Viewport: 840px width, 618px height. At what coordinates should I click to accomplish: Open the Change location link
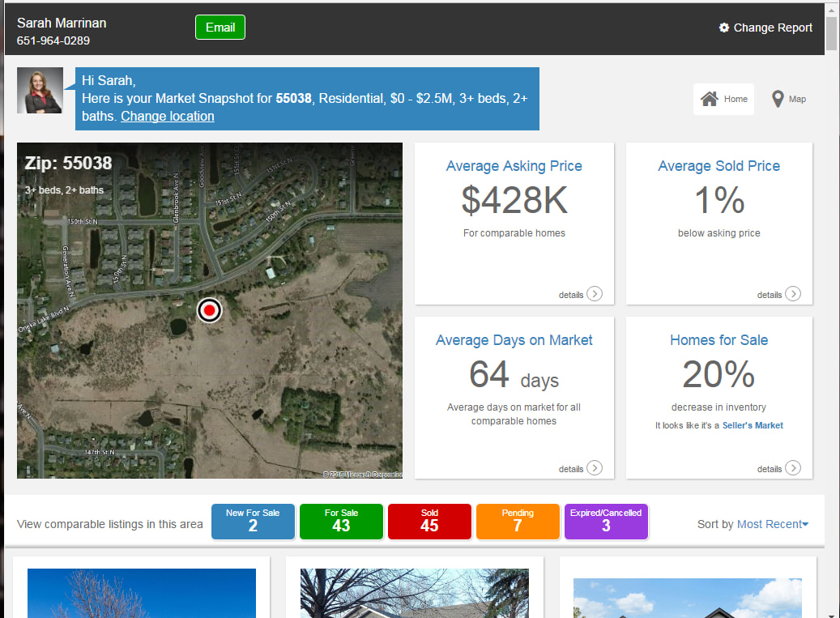(x=167, y=116)
